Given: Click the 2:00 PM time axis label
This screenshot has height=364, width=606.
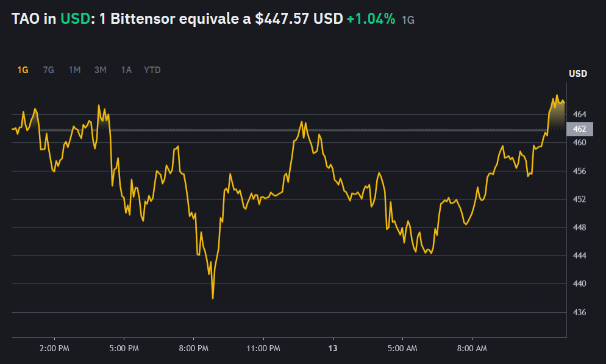Looking at the screenshot, I should [54, 348].
